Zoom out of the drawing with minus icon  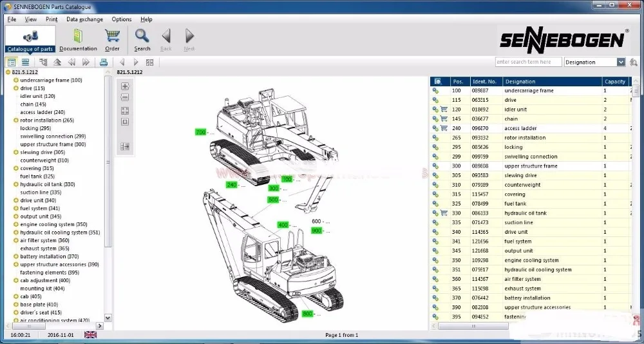[x=126, y=97]
